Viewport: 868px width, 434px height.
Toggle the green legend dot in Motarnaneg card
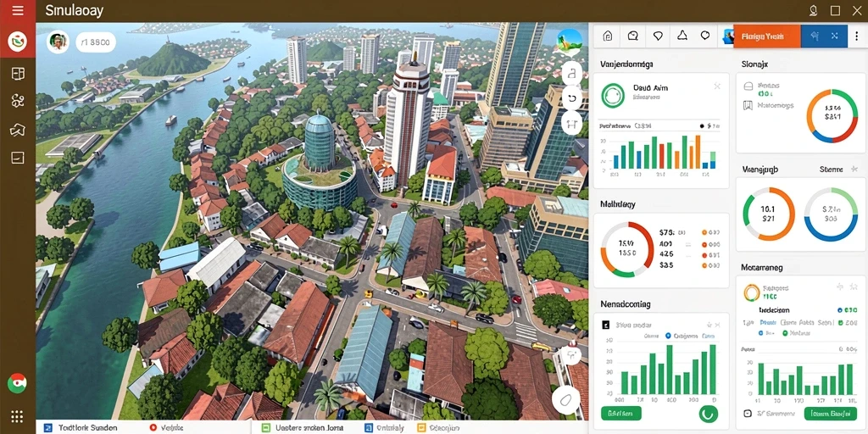(x=784, y=333)
